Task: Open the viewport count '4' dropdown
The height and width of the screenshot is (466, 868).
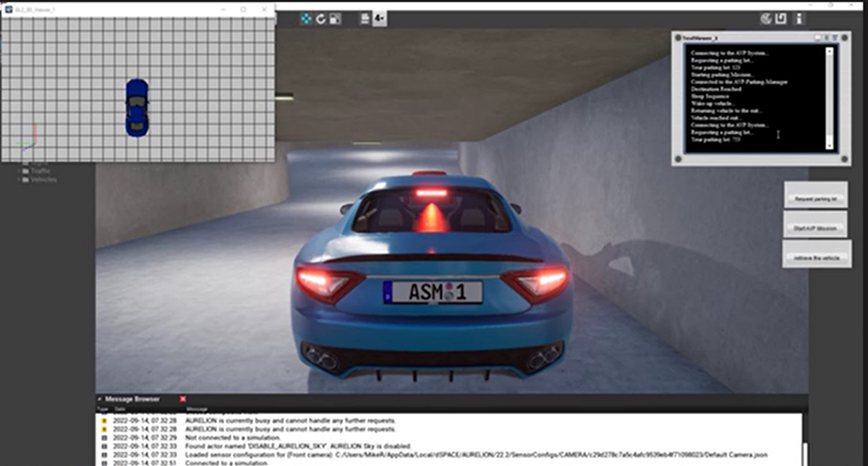Action: coord(379,19)
